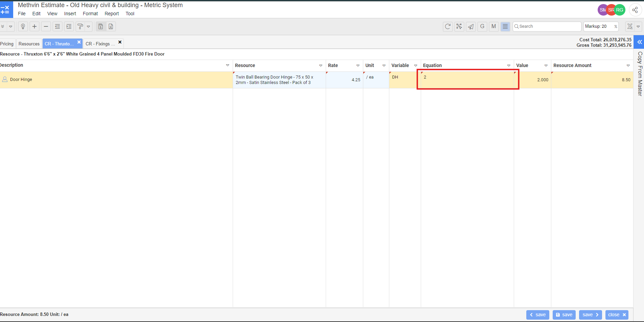This screenshot has width=644, height=322.
Task: Click the increase indent icon
Action: click(69, 26)
